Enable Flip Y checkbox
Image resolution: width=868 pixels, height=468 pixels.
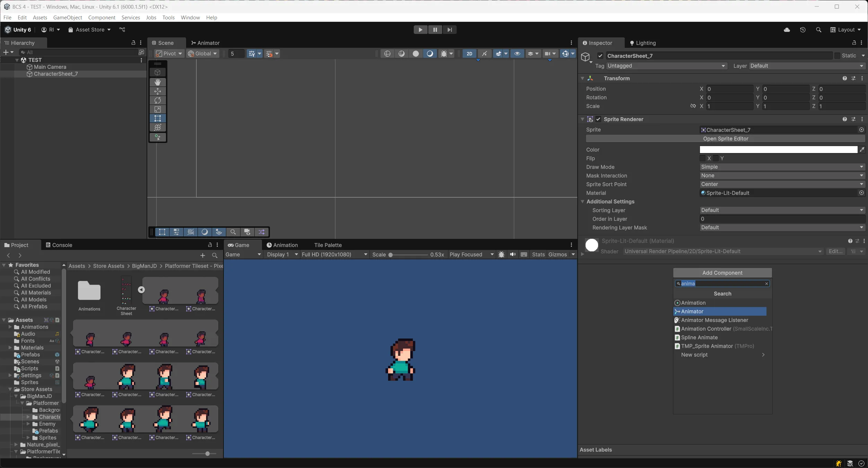pos(716,158)
